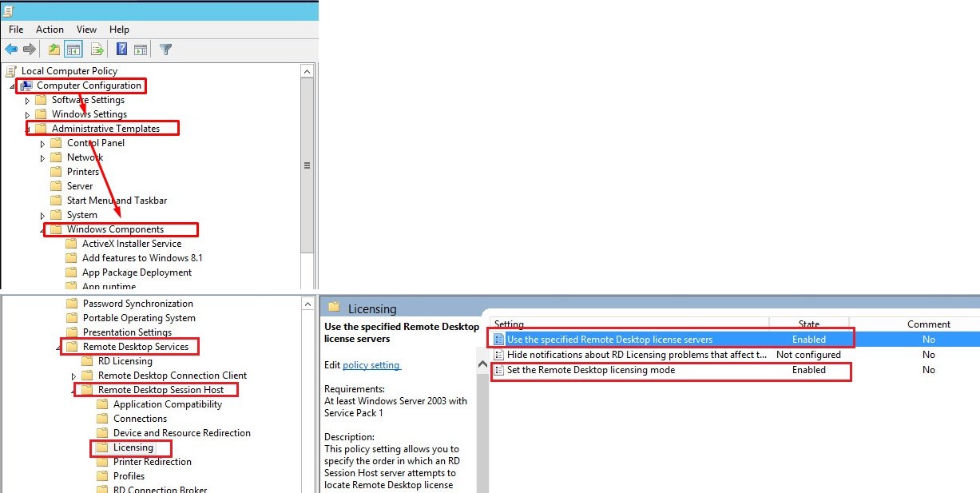The image size is (980, 493).
Task: Click the Windows Settings folder icon
Action: 41,114
